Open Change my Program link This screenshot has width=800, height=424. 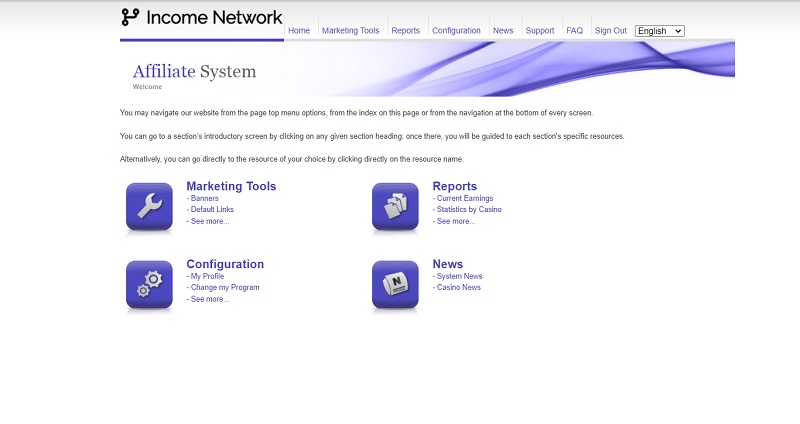(x=225, y=288)
